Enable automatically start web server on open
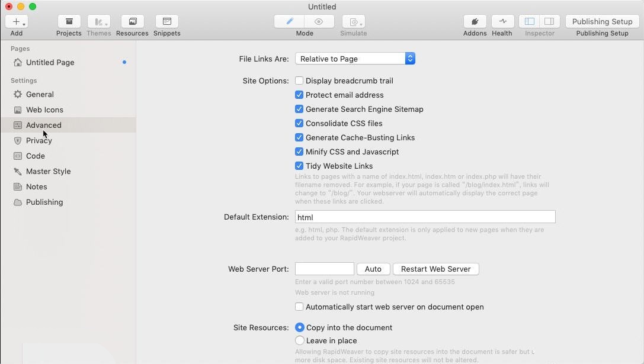This screenshot has width=644, height=364. 299,307
